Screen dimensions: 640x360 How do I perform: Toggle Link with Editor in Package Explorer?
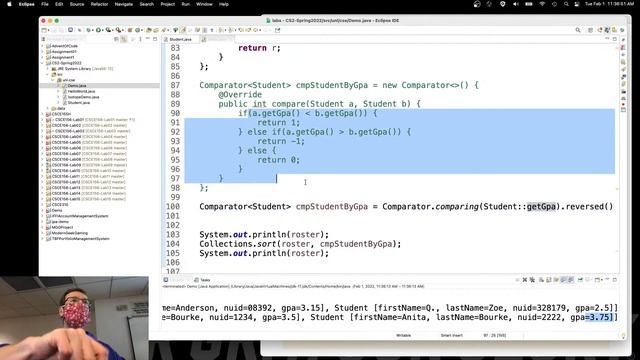coord(124,39)
